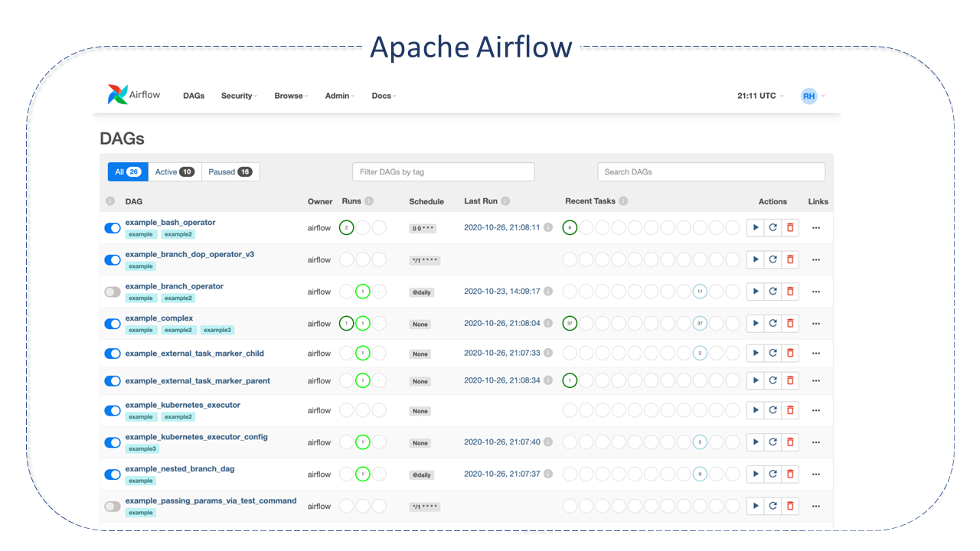Viewport: 980px width, 551px height.
Task: Delete the example_branch_operator DAG
Action: (790, 292)
